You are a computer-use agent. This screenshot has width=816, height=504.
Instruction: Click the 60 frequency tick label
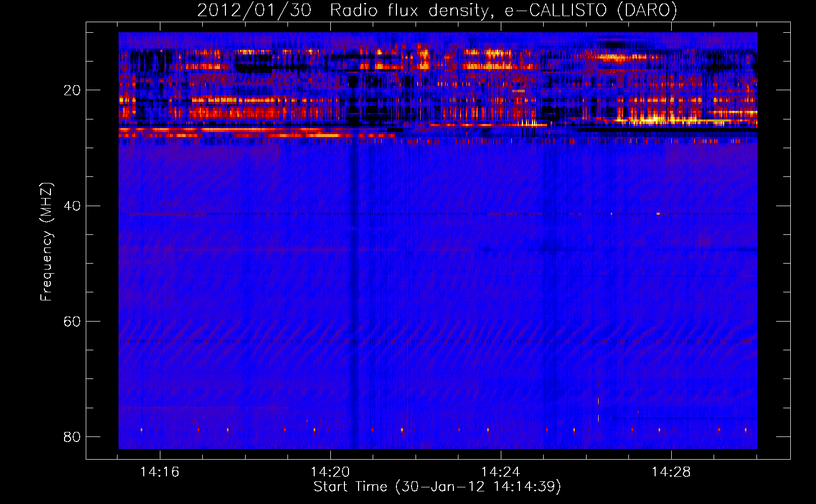coord(72,321)
